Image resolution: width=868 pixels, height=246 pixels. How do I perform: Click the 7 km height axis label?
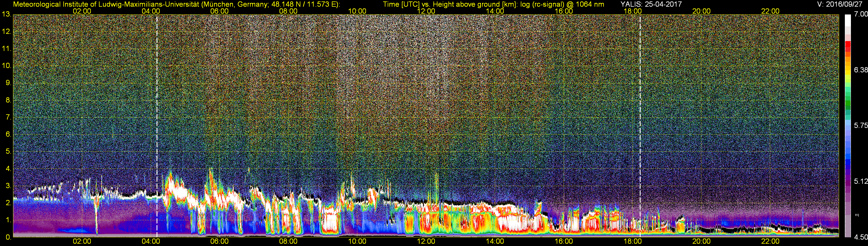[8, 118]
